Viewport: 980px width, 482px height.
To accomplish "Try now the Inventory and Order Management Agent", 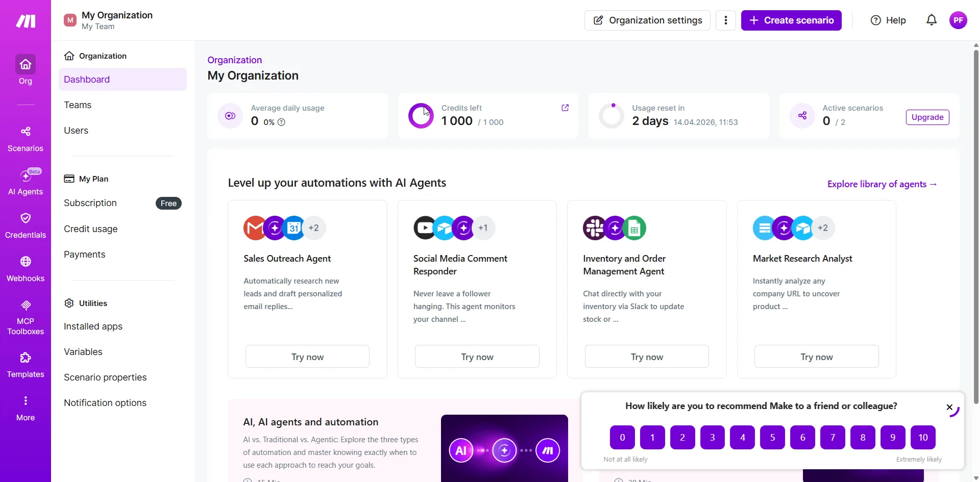I will 647,357.
